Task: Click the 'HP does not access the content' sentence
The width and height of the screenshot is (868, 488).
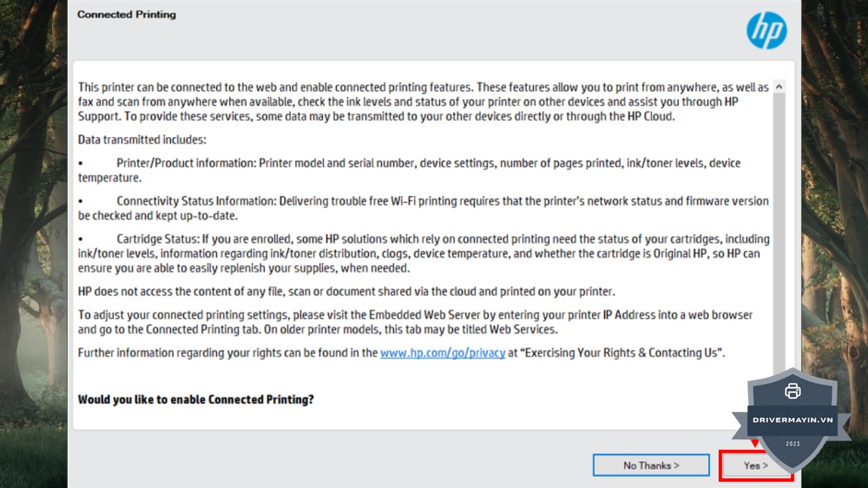Action: 346,291
